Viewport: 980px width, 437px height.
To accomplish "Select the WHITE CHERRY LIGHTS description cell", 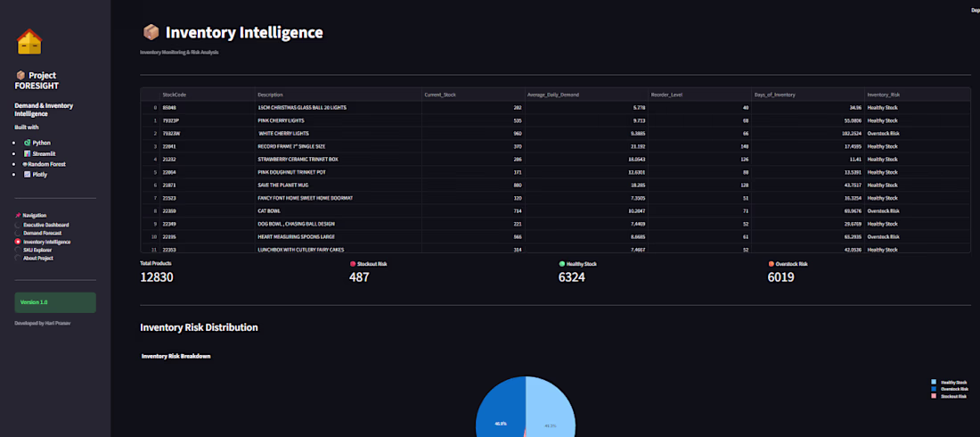I will click(x=339, y=134).
